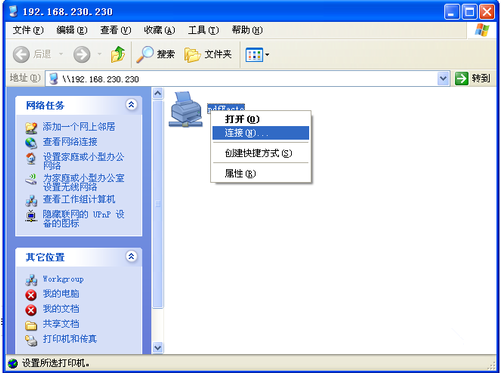Screen dimensions: 501x374
Task: Collapse the 网络任务 panel chevron
Action: click(x=131, y=105)
